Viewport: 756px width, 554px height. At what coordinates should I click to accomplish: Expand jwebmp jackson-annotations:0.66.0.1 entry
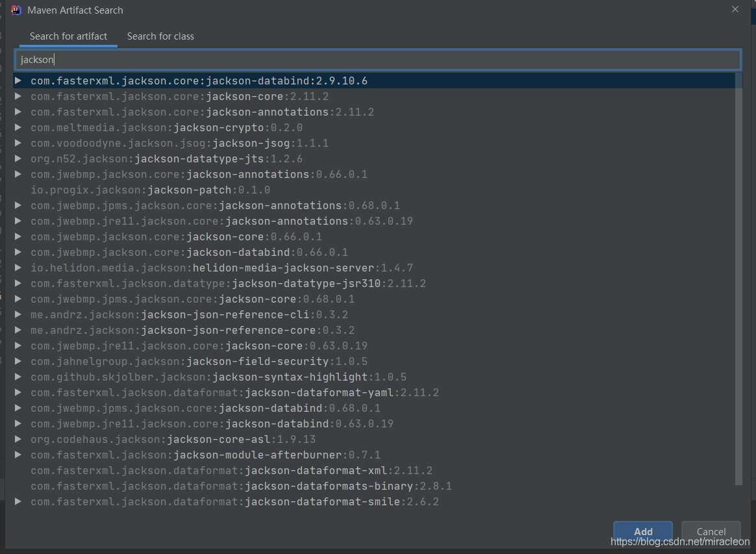(x=18, y=173)
